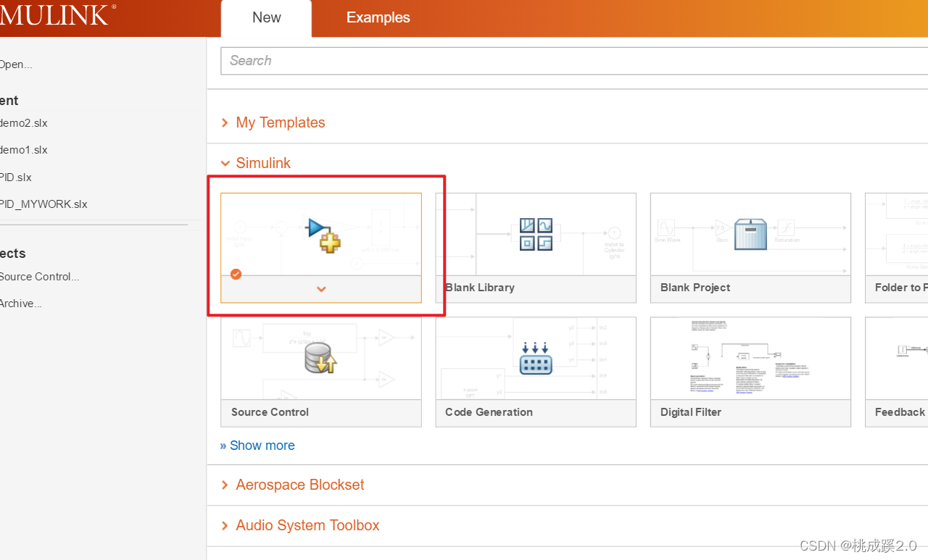Switch to the Examples tab

pyautogui.click(x=378, y=18)
